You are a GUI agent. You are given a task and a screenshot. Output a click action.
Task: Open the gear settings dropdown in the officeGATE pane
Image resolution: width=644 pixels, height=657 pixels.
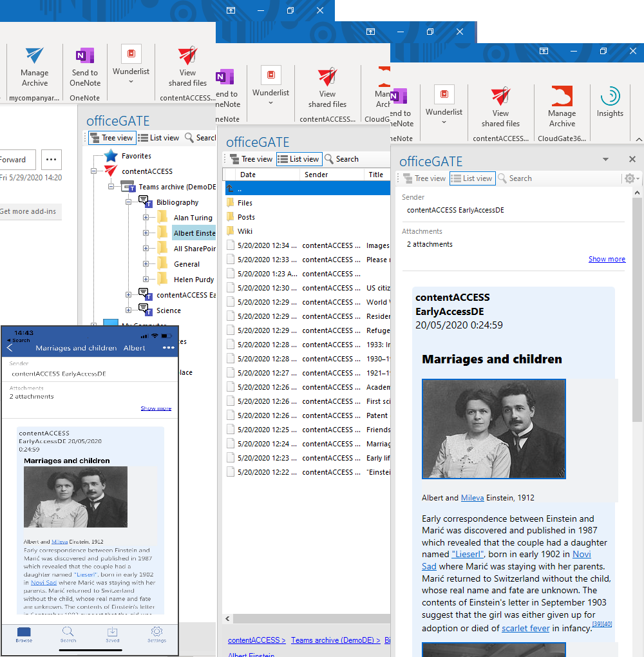click(630, 178)
